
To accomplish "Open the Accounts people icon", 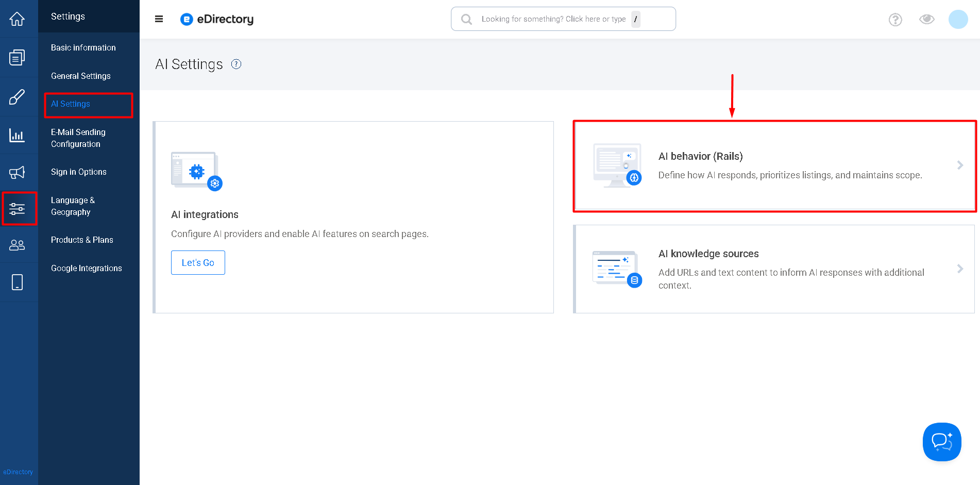I will [x=17, y=245].
